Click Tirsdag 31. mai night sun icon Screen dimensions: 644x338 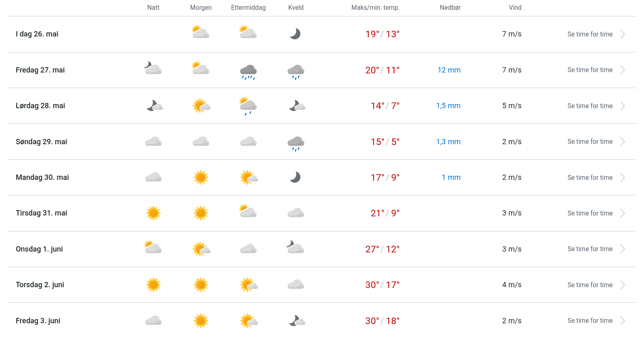[x=153, y=213]
